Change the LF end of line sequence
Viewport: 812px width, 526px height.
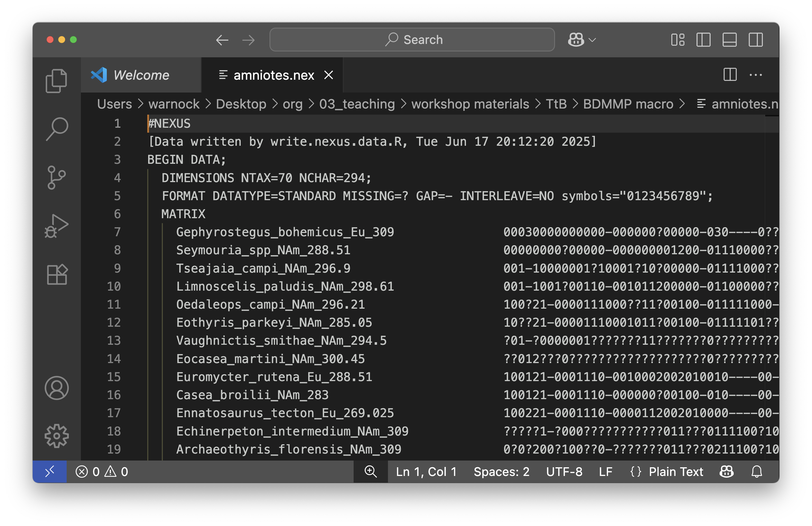606,471
